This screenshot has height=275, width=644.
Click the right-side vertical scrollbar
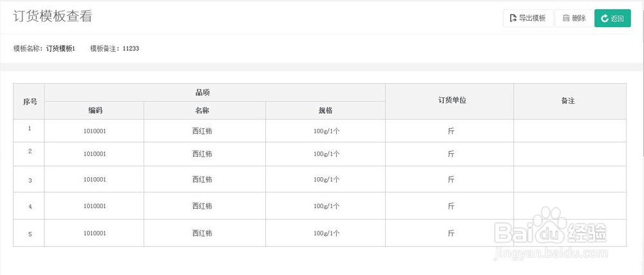[x=642, y=78]
